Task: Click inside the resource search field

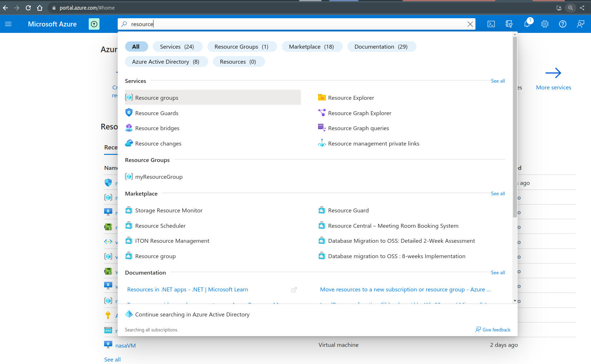Action: (286, 24)
